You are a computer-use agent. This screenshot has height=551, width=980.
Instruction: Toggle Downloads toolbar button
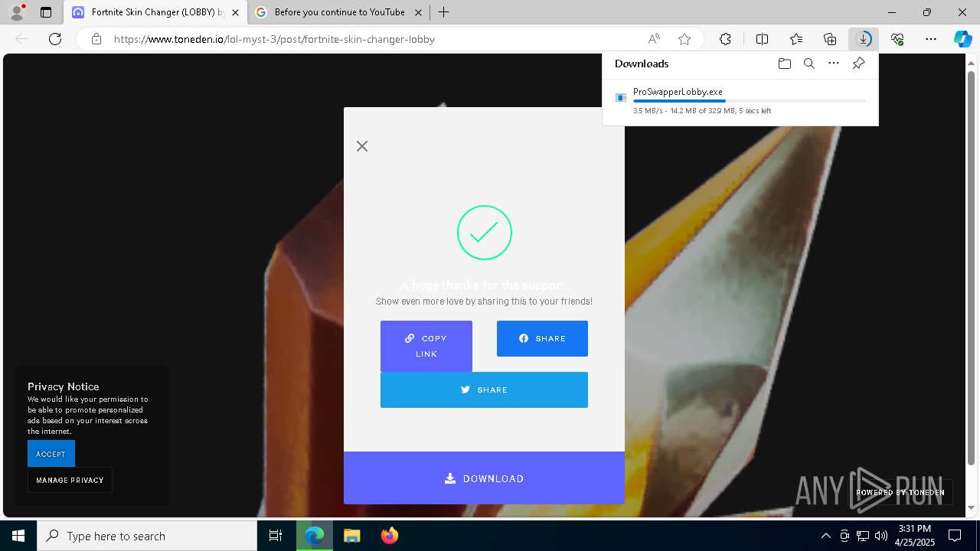(864, 39)
